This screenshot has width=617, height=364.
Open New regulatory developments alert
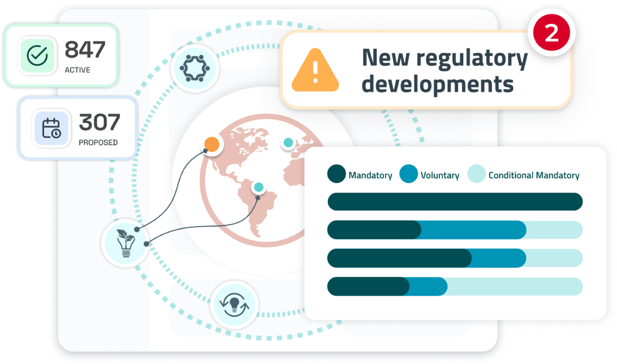point(438,71)
